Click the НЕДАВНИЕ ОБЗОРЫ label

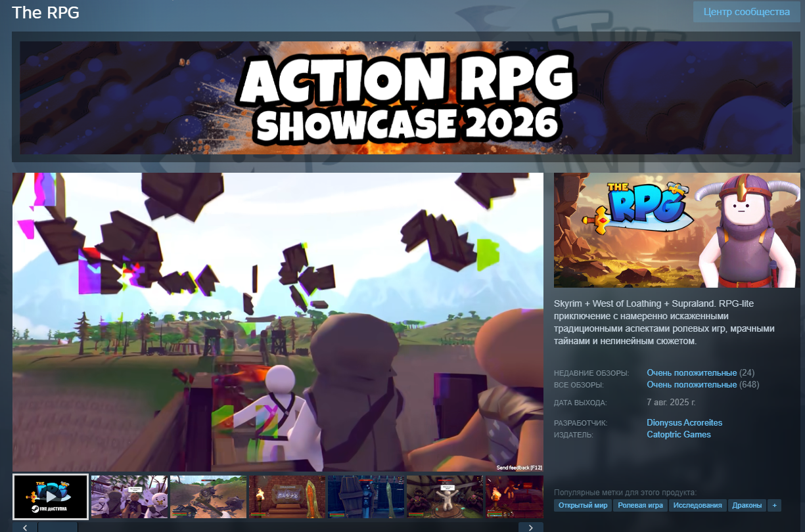point(591,374)
